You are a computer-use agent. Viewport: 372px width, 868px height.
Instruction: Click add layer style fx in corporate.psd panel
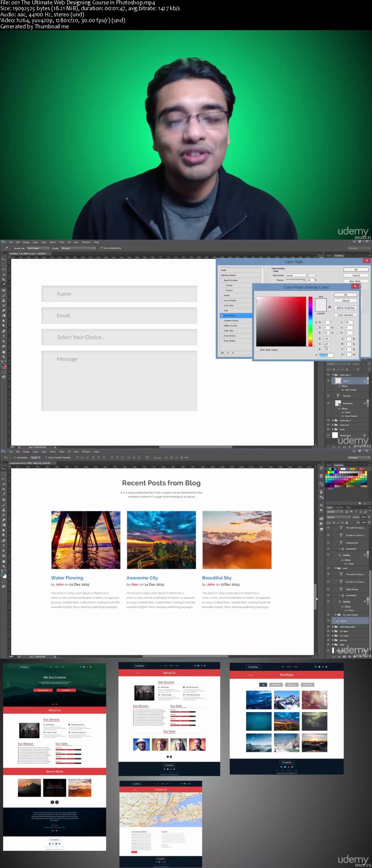[339, 657]
